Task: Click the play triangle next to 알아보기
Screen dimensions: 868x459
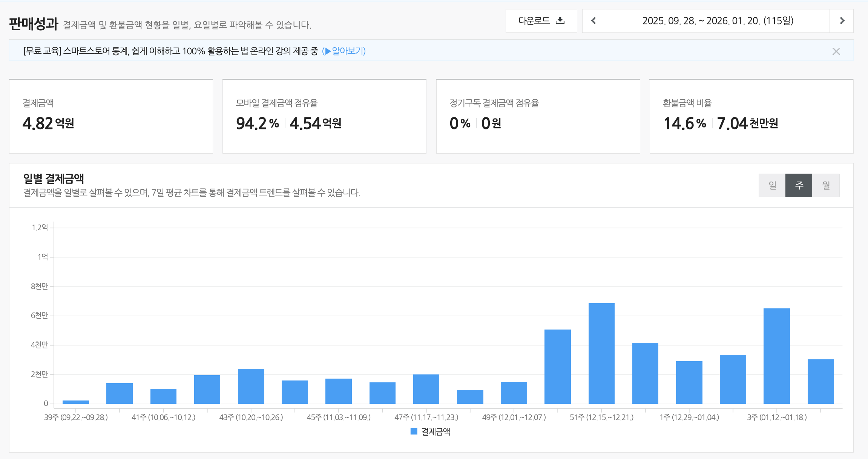Action: 328,51
